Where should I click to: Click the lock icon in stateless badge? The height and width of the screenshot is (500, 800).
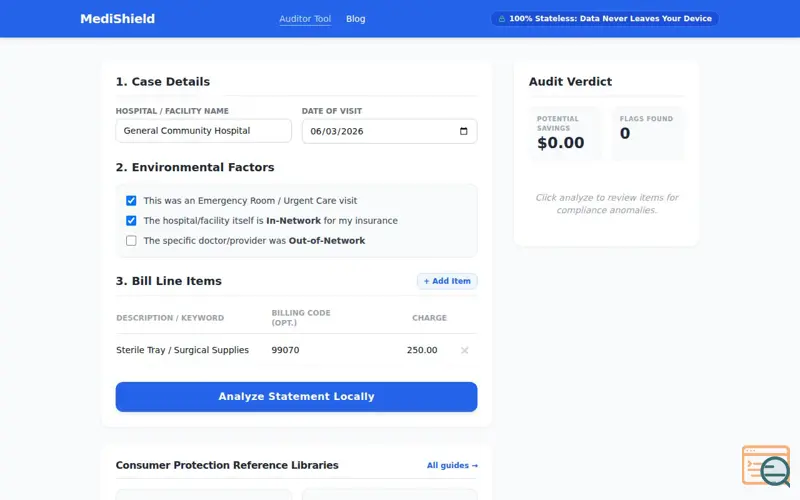(x=502, y=19)
